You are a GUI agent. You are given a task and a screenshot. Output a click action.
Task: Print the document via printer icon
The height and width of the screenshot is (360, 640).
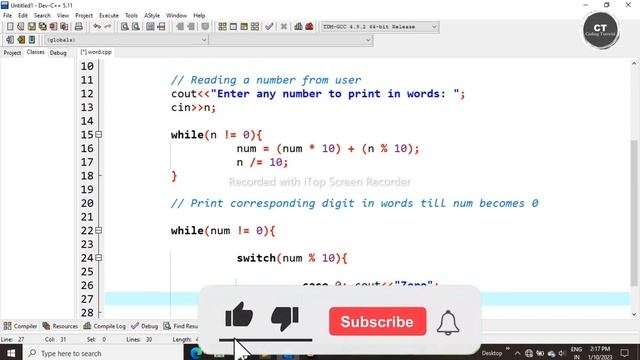tap(78, 27)
